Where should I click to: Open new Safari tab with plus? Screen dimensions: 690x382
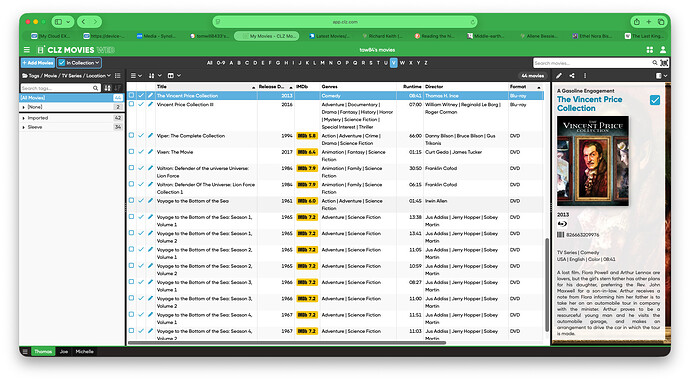click(x=649, y=22)
